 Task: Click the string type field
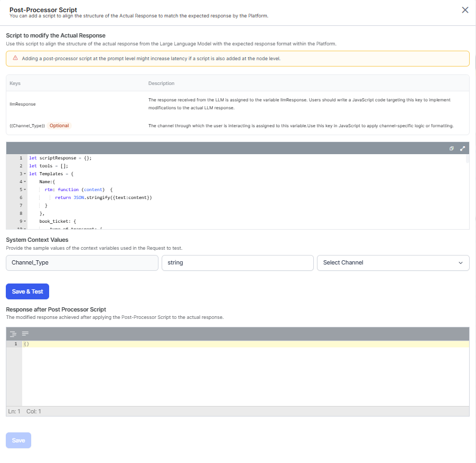pos(237,263)
